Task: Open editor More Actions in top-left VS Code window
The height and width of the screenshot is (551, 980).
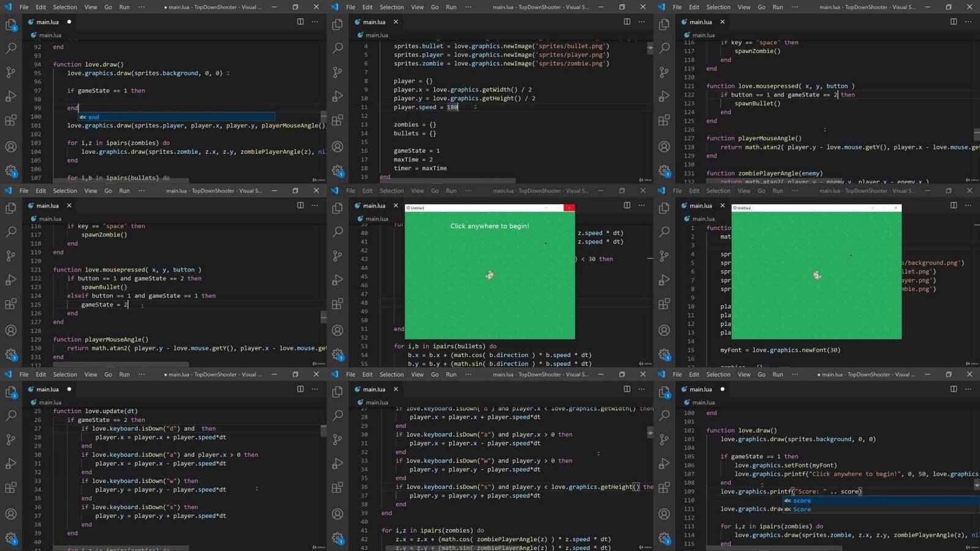Action: click(x=315, y=21)
